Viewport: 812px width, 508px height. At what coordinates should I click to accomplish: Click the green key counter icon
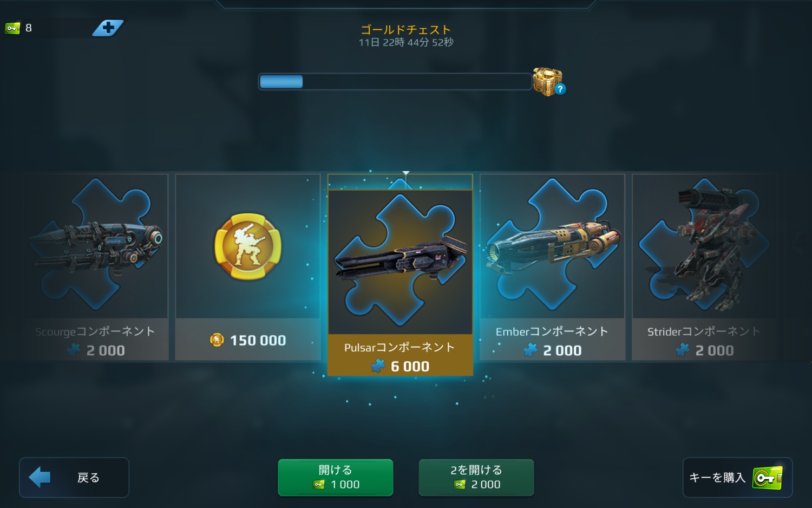point(12,28)
